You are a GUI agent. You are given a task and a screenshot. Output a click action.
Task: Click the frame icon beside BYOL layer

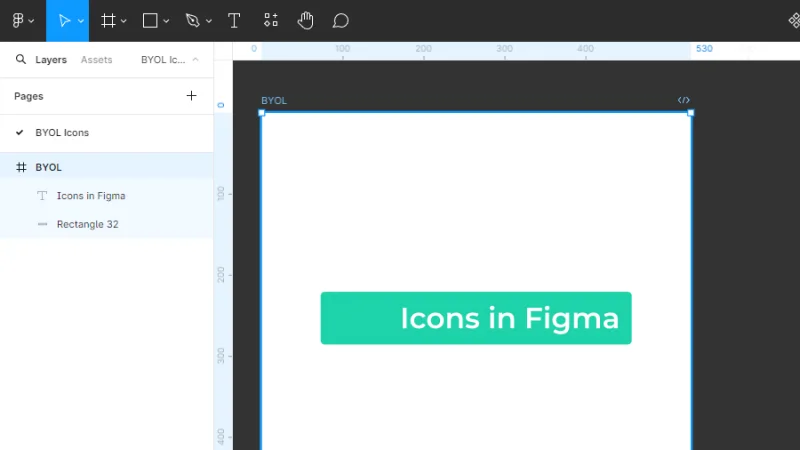(x=21, y=167)
